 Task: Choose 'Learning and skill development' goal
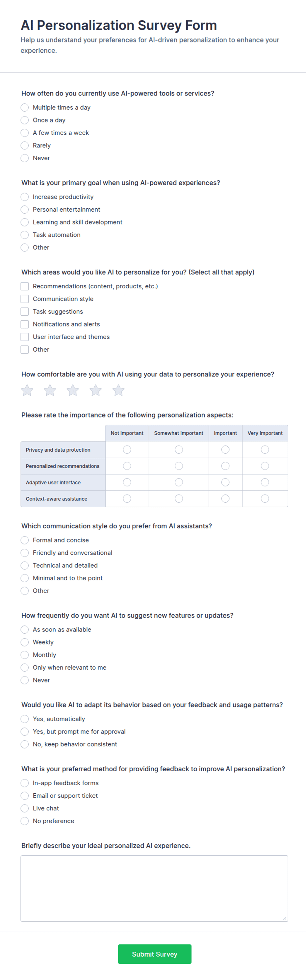click(x=25, y=222)
